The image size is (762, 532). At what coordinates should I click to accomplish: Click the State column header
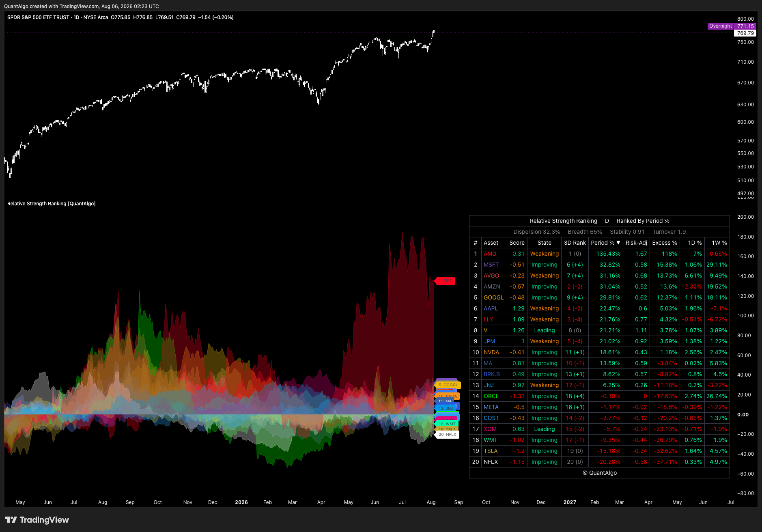pos(544,243)
